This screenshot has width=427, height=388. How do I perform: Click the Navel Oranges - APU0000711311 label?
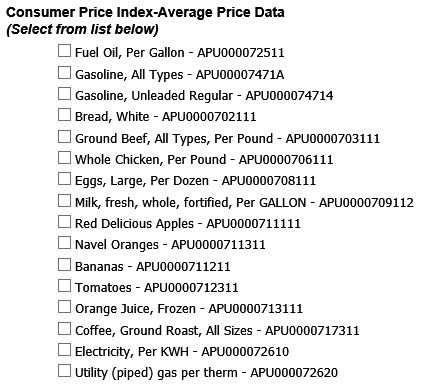pyautogui.click(x=170, y=245)
